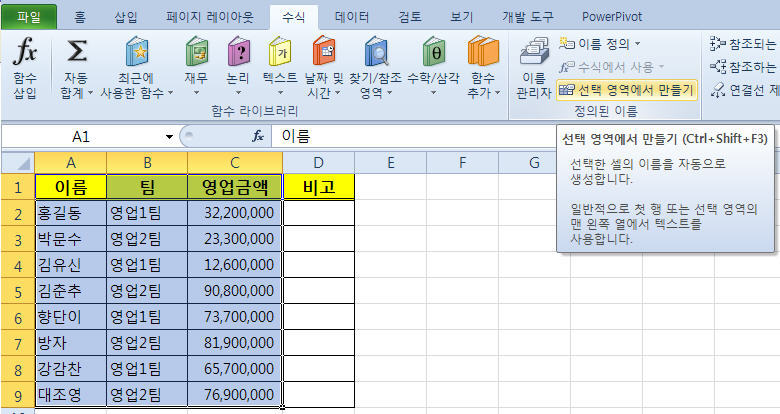The height and width of the screenshot is (414, 780).
Task: Click cell containing 강감찬
Action: click(x=71, y=369)
